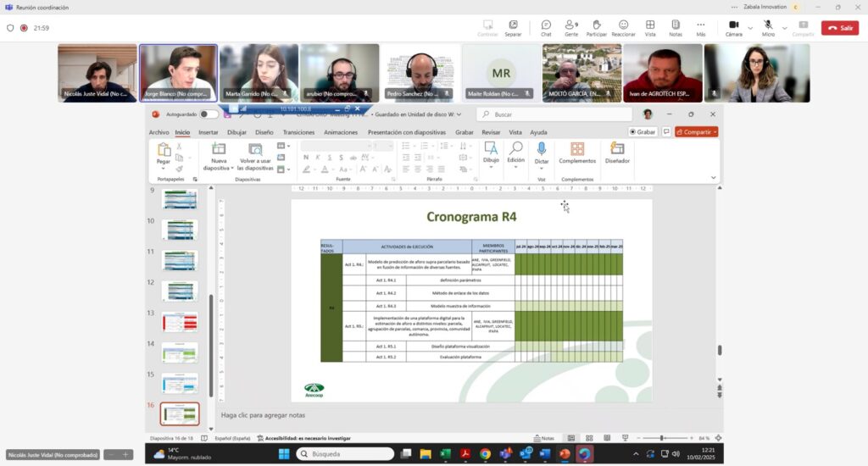Start slideshow from status bar icon
Screen dimensions: 868x466
click(x=625, y=438)
